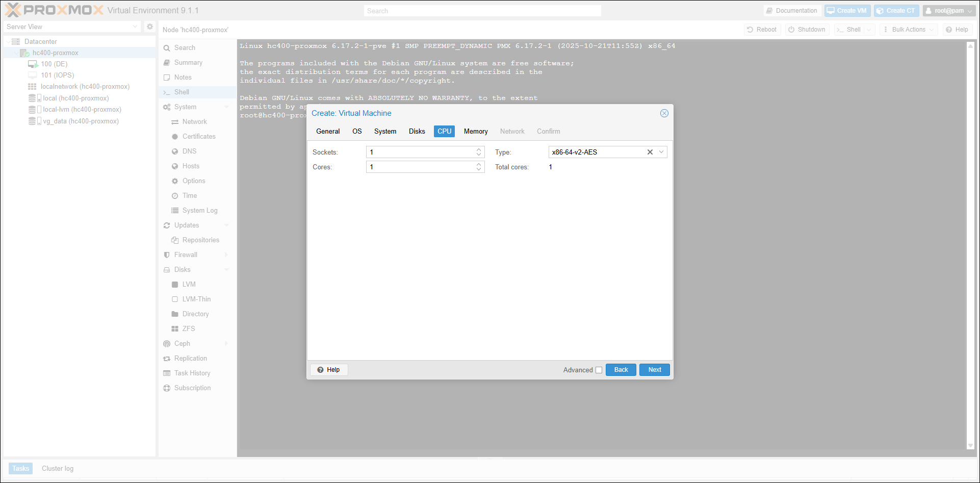Go to the Disks tab

[417, 132]
